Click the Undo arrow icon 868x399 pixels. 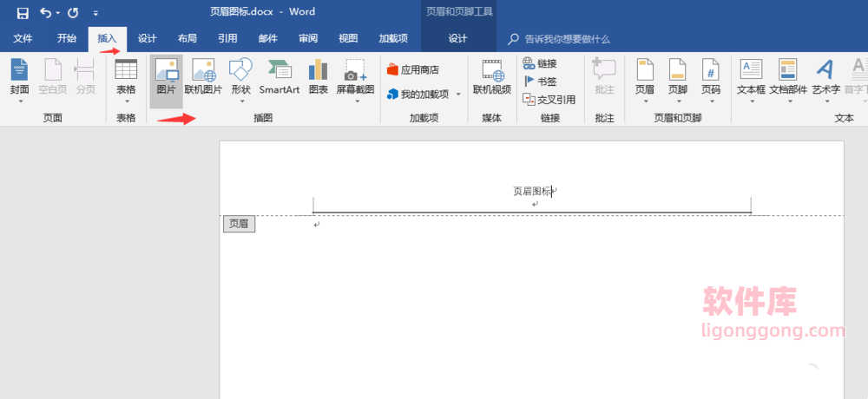point(46,13)
